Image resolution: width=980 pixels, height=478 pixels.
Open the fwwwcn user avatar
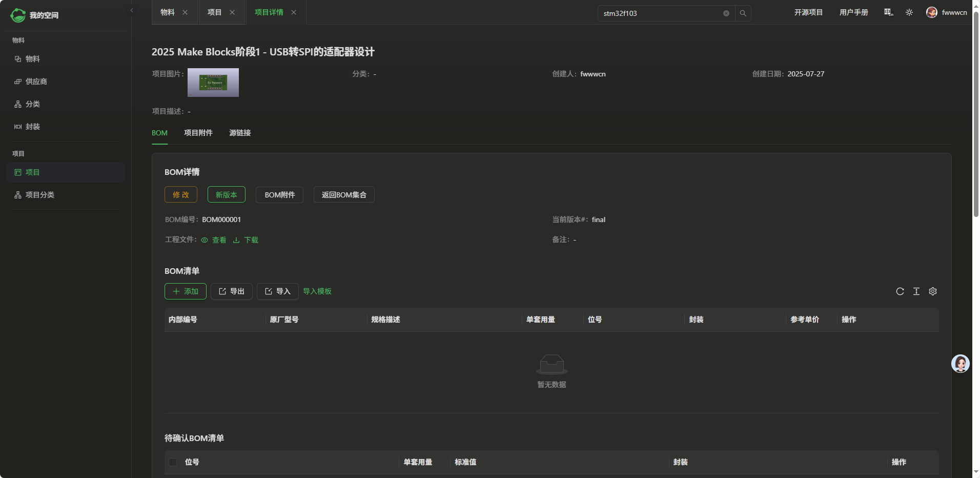point(932,12)
